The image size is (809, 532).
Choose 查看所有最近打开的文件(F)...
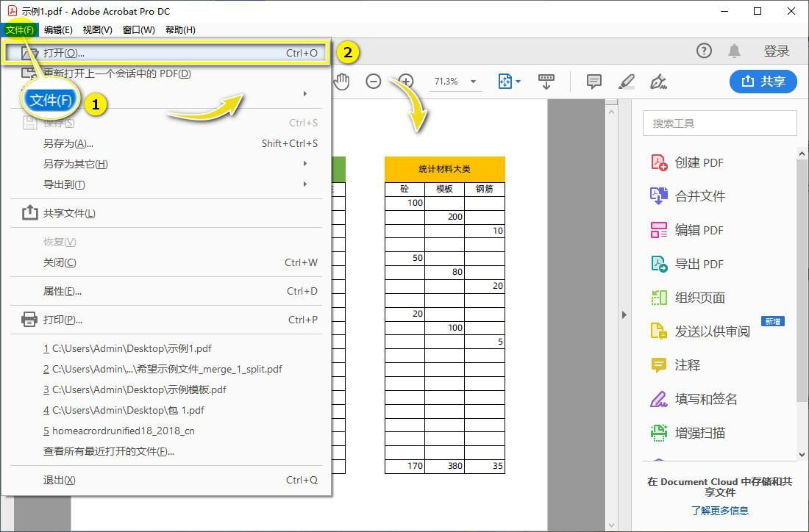point(166,451)
